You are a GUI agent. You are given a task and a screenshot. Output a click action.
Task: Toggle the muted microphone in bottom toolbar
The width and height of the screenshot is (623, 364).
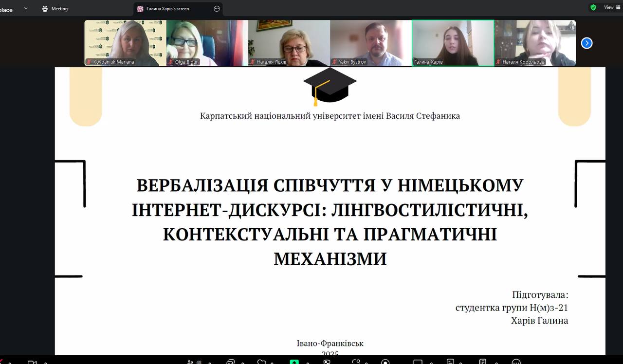coord(2,362)
